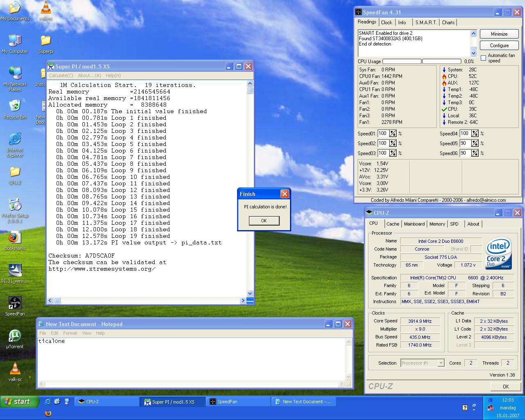The height and width of the screenshot is (420, 525).
Task: Open the My Computer desktop icon
Action: point(15,44)
